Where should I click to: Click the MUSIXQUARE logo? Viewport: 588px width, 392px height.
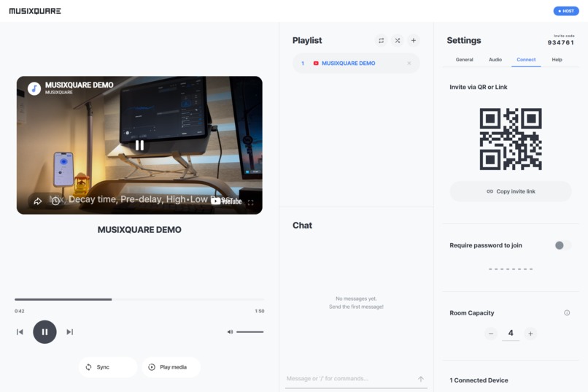[35, 11]
